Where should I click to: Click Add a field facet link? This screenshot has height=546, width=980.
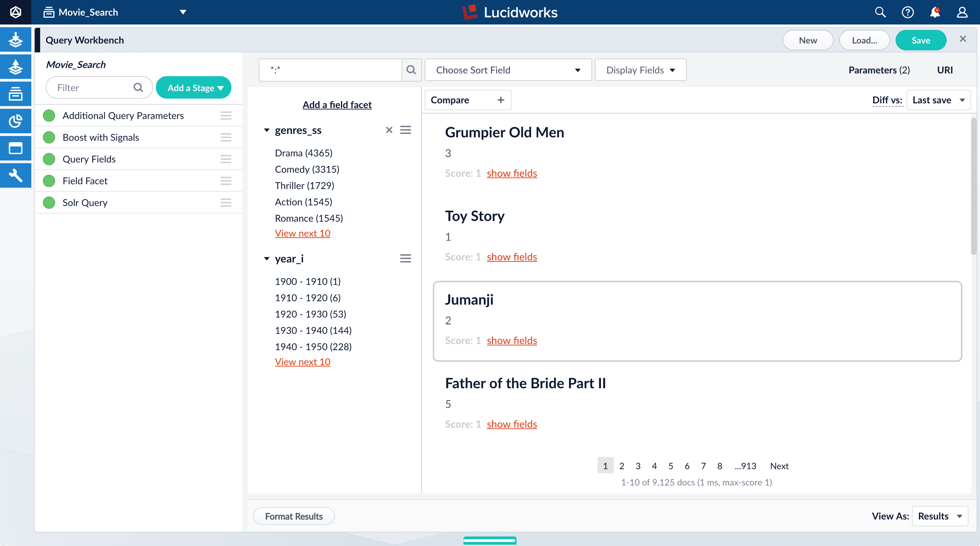pyautogui.click(x=337, y=105)
